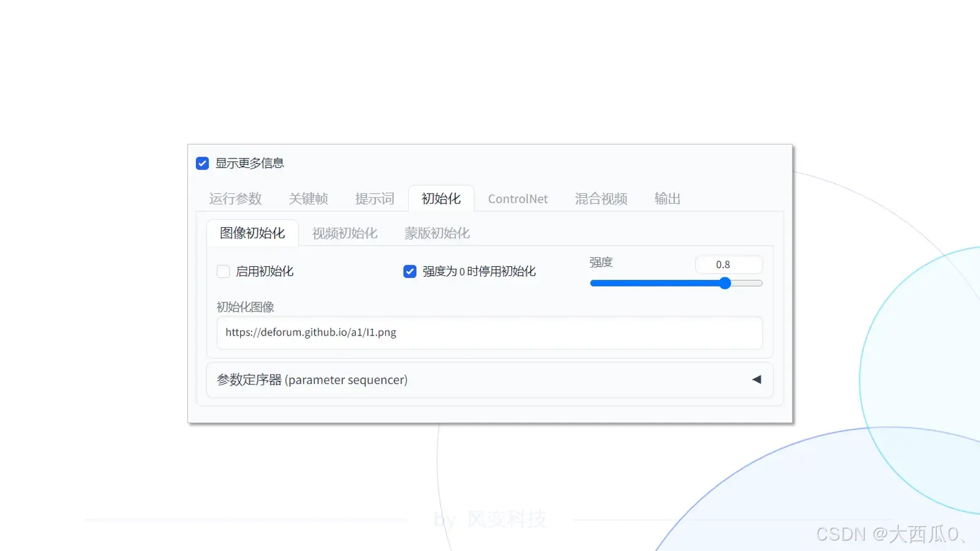This screenshot has height=551, width=980.
Task: Switch to the 关键帧 tab
Action: click(x=308, y=199)
